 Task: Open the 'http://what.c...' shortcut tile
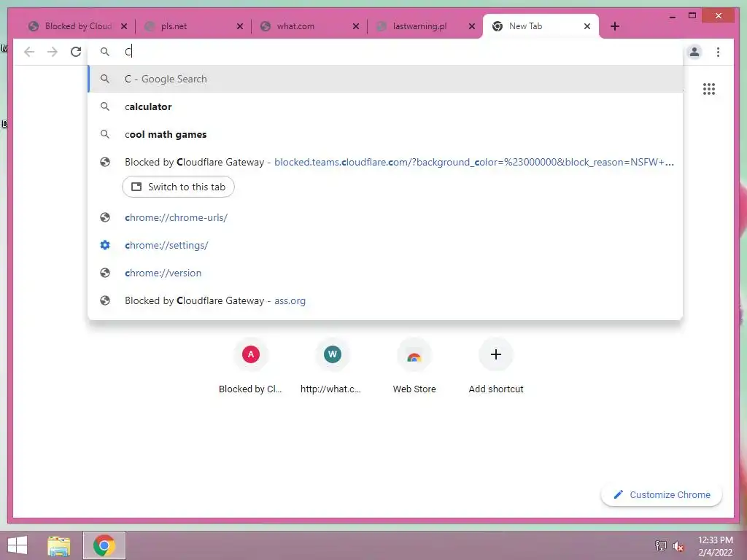point(332,366)
